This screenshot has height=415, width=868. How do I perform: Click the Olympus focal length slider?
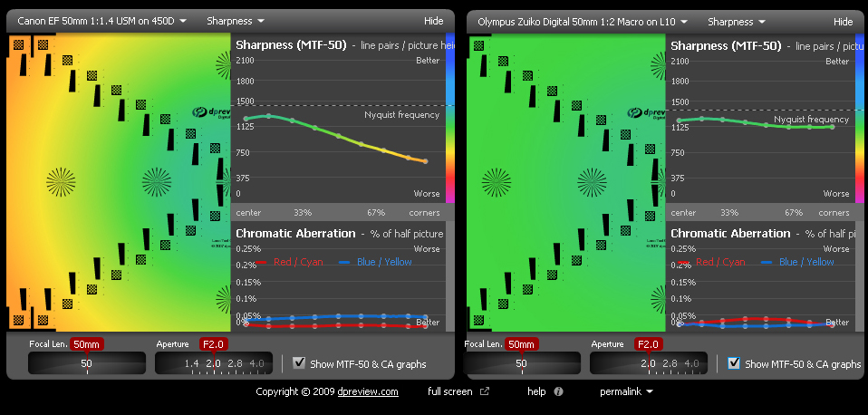[522, 363]
